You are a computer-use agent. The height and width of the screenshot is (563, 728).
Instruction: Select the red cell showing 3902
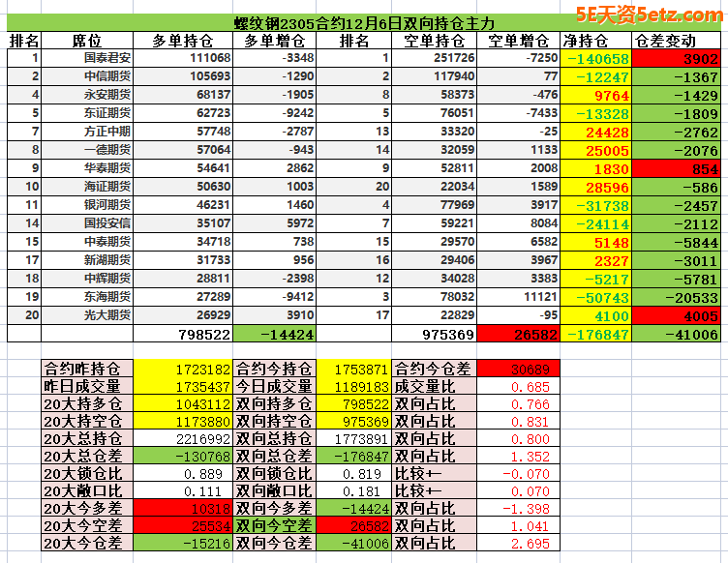pos(676,58)
